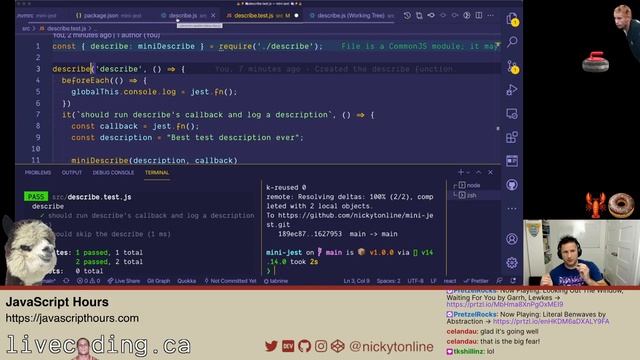The width and height of the screenshot is (640, 360).
Task: Click the Instagram icon in the stream footer
Action: point(321,347)
